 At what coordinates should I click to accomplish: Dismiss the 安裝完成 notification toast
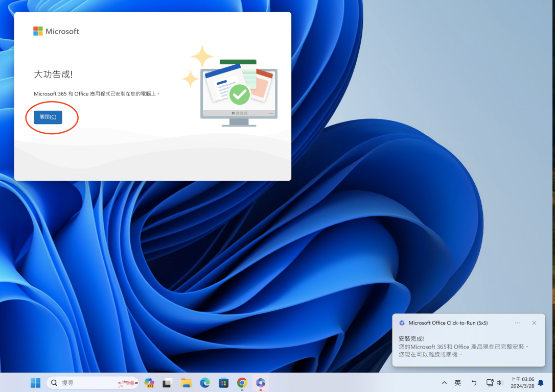pyautogui.click(x=534, y=323)
